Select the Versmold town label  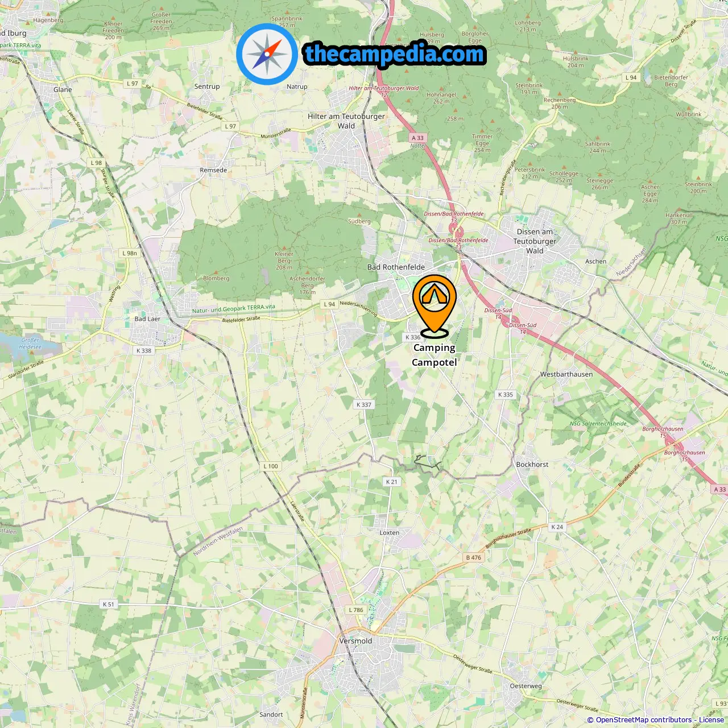355,641
